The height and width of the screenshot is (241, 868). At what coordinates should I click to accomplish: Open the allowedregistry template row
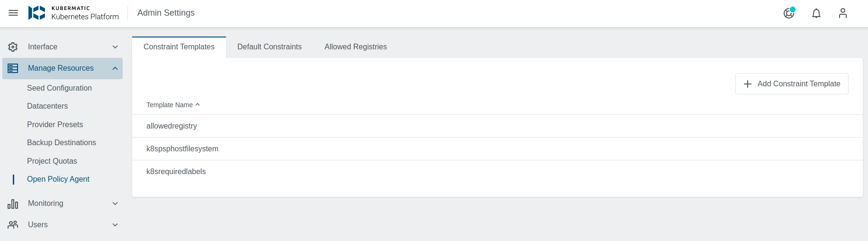[x=172, y=126]
